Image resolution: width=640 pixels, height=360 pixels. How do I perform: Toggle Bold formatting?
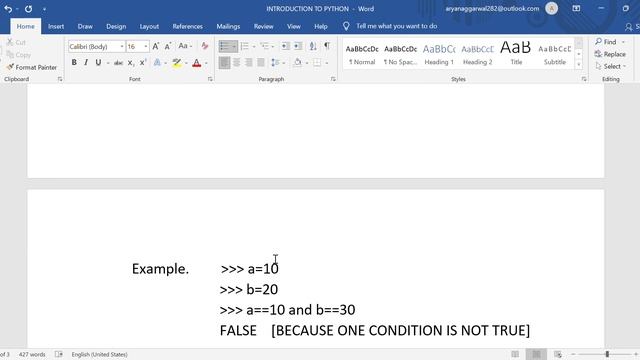74,62
